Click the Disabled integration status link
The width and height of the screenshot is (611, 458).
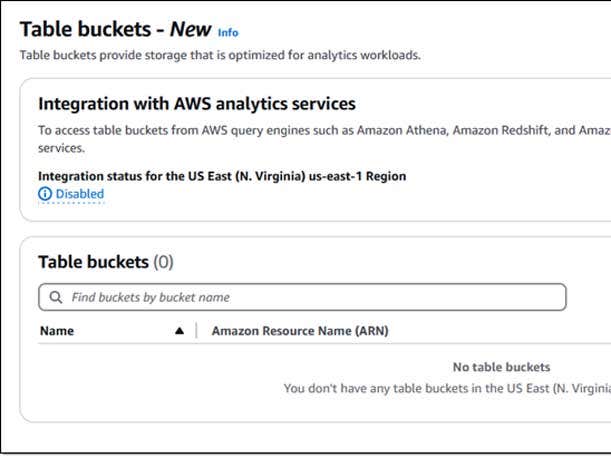pos(79,194)
